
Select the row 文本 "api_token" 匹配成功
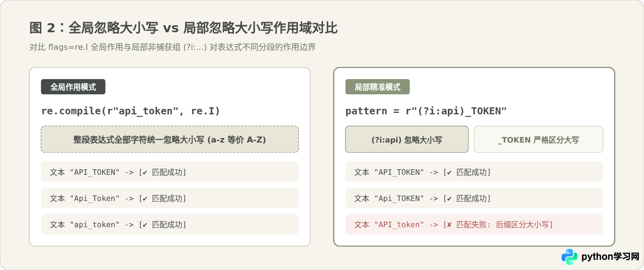point(170,224)
